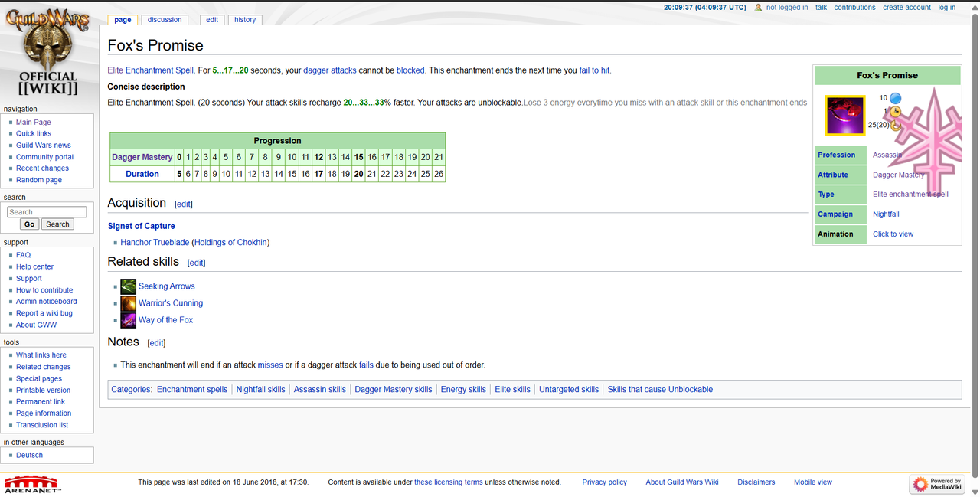Open Page information link
This screenshot has width=980, height=497.
coord(44,414)
